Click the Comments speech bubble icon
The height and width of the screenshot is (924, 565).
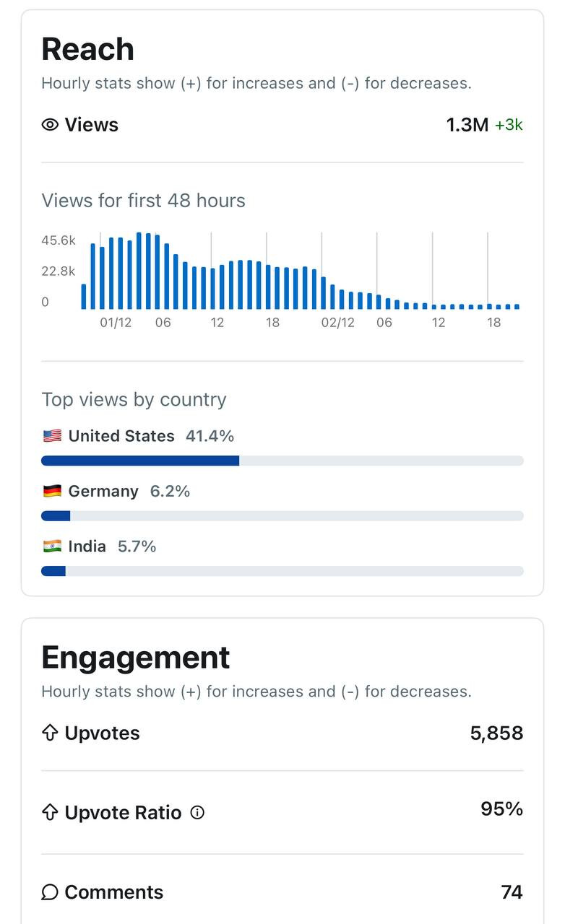tap(50, 893)
